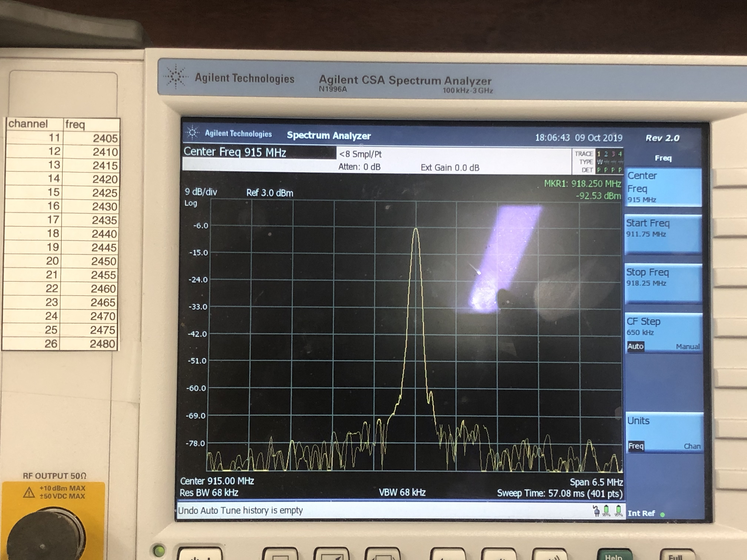747x560 pixels.
Task: Click the RF OUTPUT 50Ω label
Action: tap(54, 476)
